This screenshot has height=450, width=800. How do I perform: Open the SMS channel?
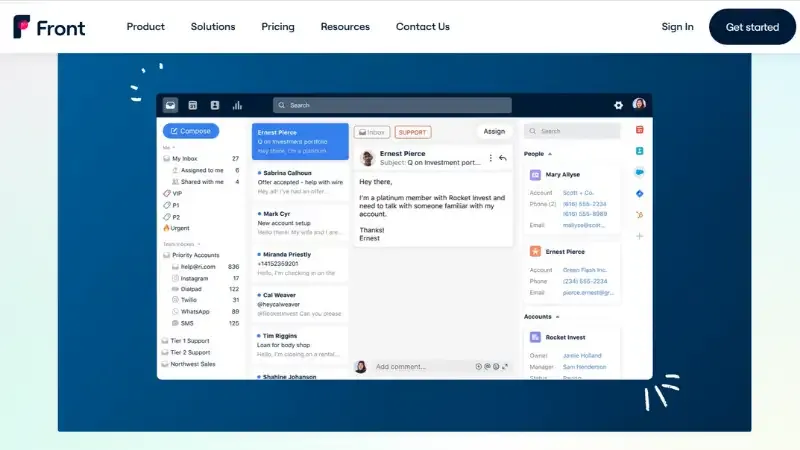tap(205, 323)
